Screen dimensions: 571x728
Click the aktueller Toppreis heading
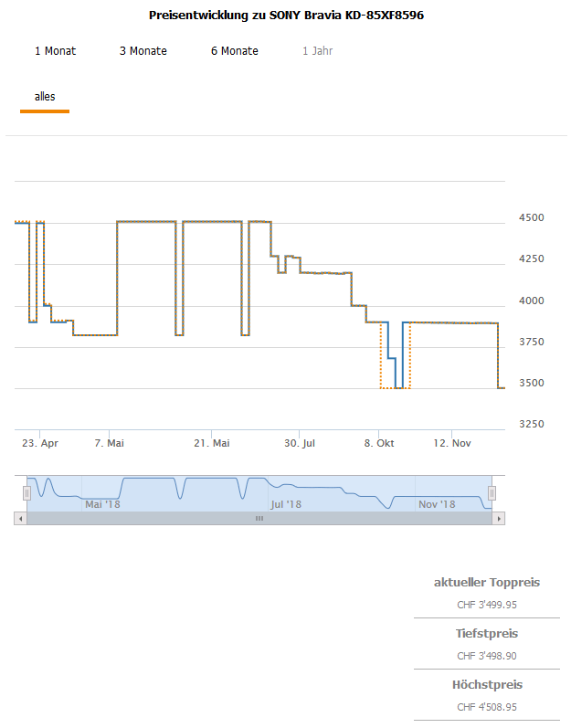coord(487,583)
